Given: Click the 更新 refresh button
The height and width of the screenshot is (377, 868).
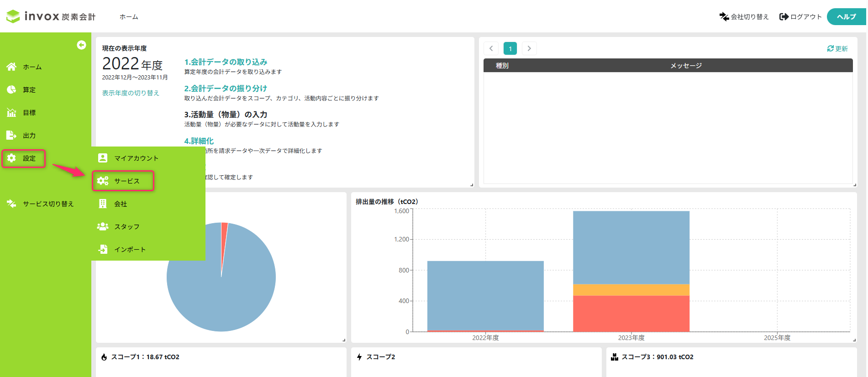Looking at the screenshot, I should click(x=837, y=48).
